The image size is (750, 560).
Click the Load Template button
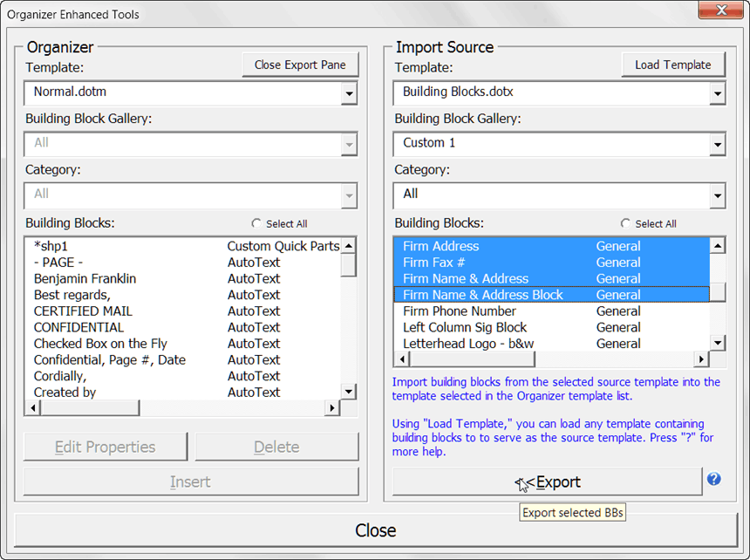point(672,65)
